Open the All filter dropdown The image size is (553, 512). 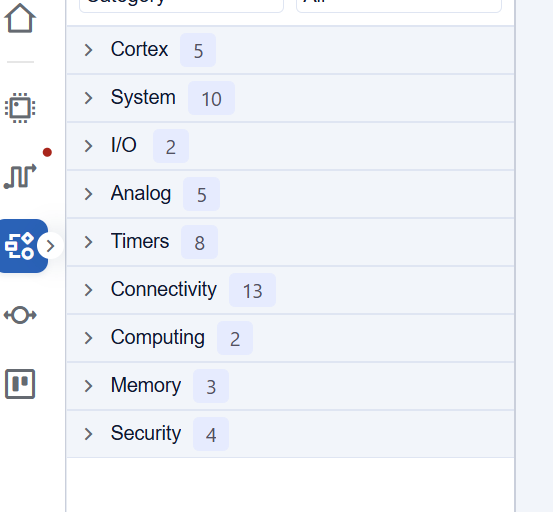tap(399, 4)
